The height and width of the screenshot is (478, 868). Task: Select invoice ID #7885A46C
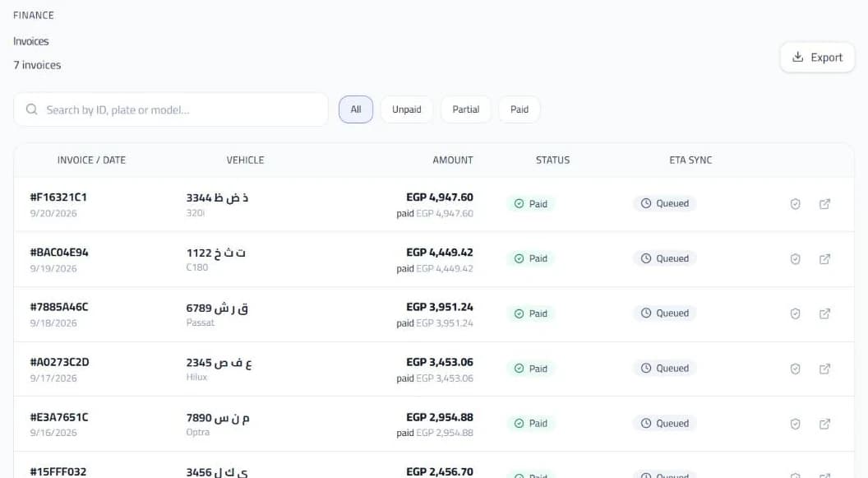tap(59, 307)
